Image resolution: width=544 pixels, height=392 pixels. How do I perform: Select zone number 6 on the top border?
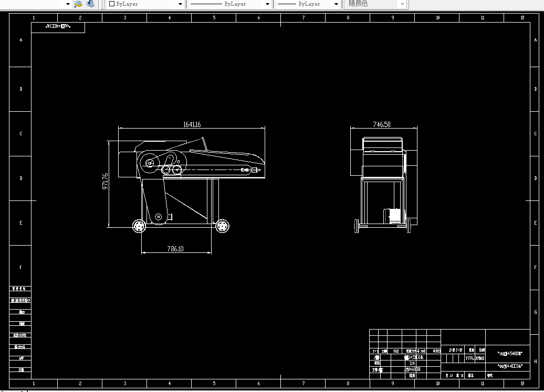coord(258,18)
